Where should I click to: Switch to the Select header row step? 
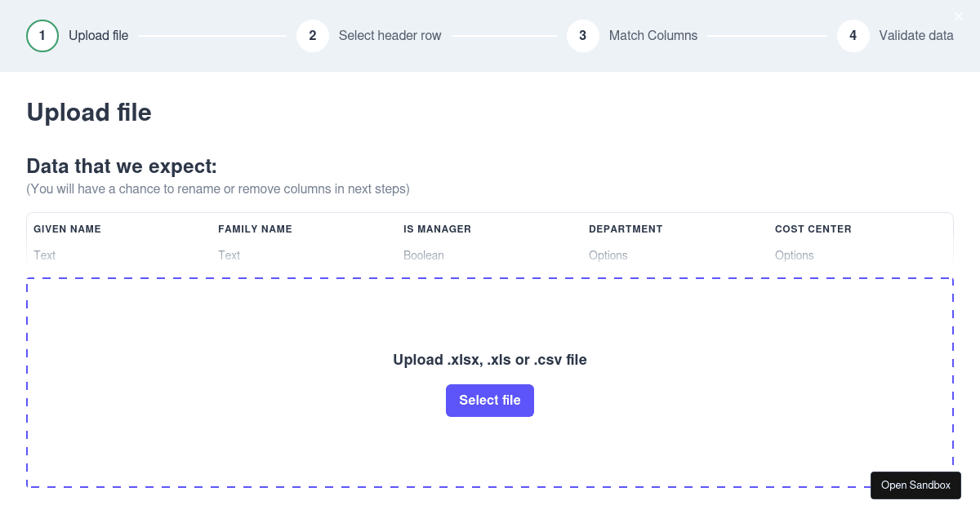[390, 36]
